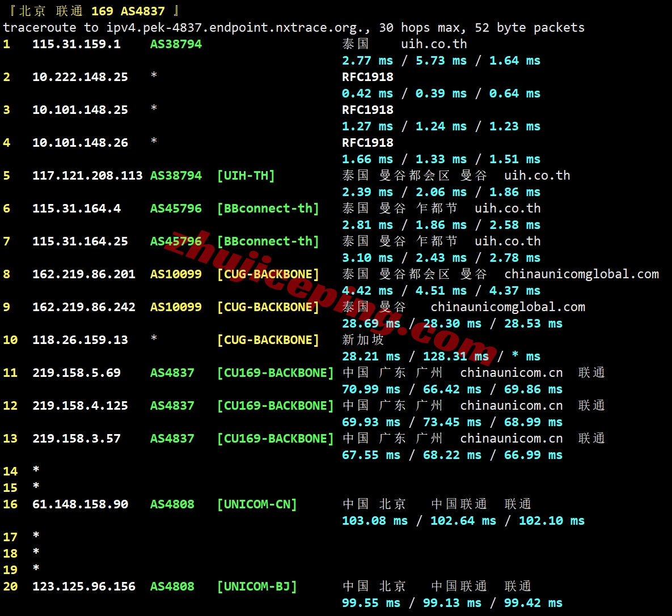This screenshot has width=672, height=616.
Task: Click AS4837 on hop 13
Action: pyautogui.click(x=172, y=439)
